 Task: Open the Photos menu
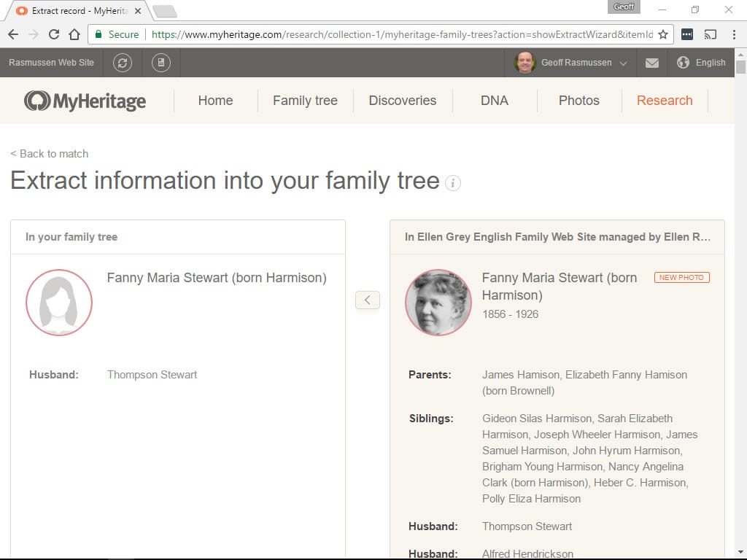tap(578, 101)
